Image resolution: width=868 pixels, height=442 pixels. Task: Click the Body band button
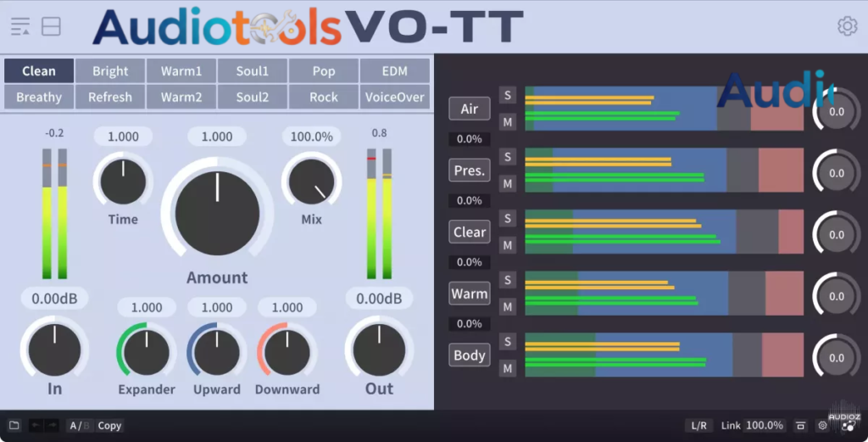[470, 355]
